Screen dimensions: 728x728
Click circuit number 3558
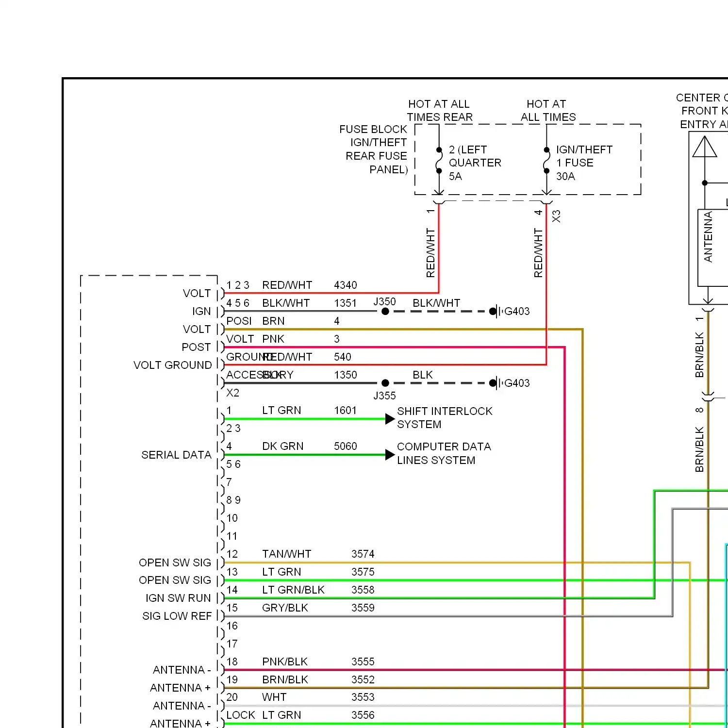click(x=363, y=590)
